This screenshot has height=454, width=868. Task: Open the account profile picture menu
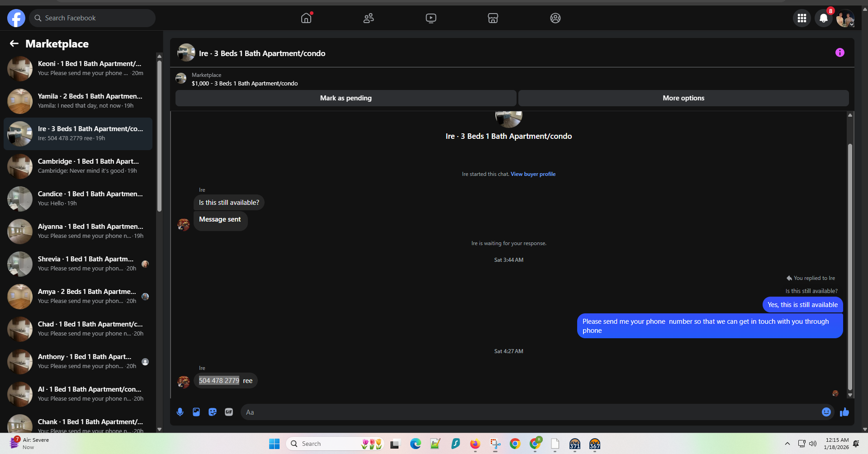point(845,18)
